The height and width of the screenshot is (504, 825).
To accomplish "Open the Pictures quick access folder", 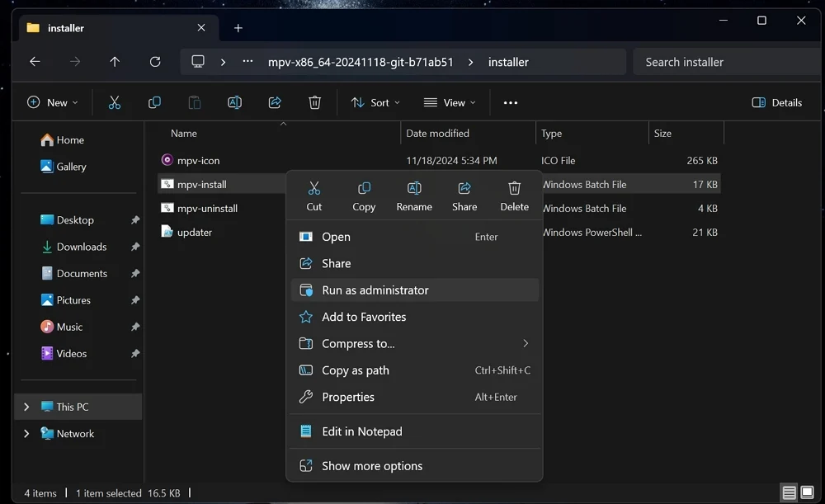I will coord(66,300).
